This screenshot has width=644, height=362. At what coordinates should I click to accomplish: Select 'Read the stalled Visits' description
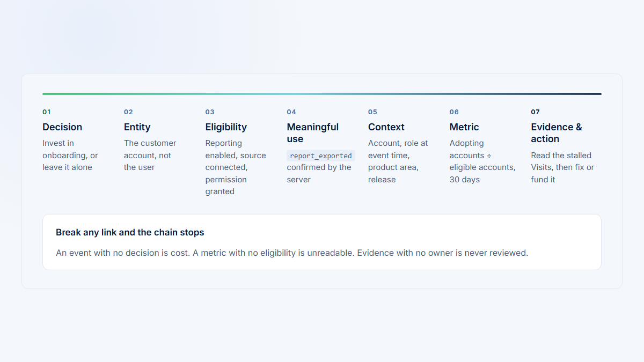click(x=562, y=167)
